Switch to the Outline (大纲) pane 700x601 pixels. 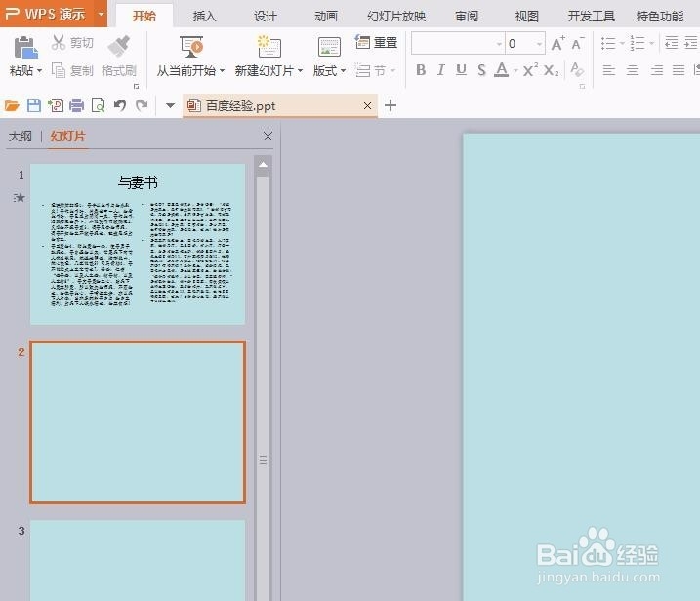click(x=21, y=137)
